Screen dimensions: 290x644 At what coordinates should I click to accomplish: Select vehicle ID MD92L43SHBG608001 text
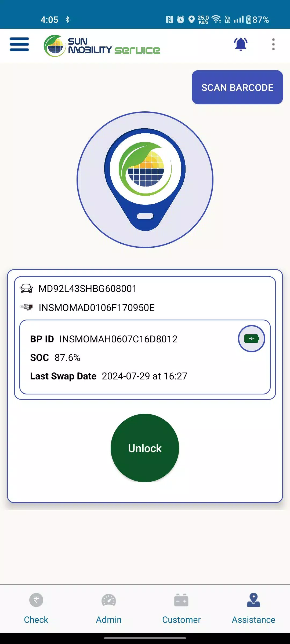(x=88, y=289)
